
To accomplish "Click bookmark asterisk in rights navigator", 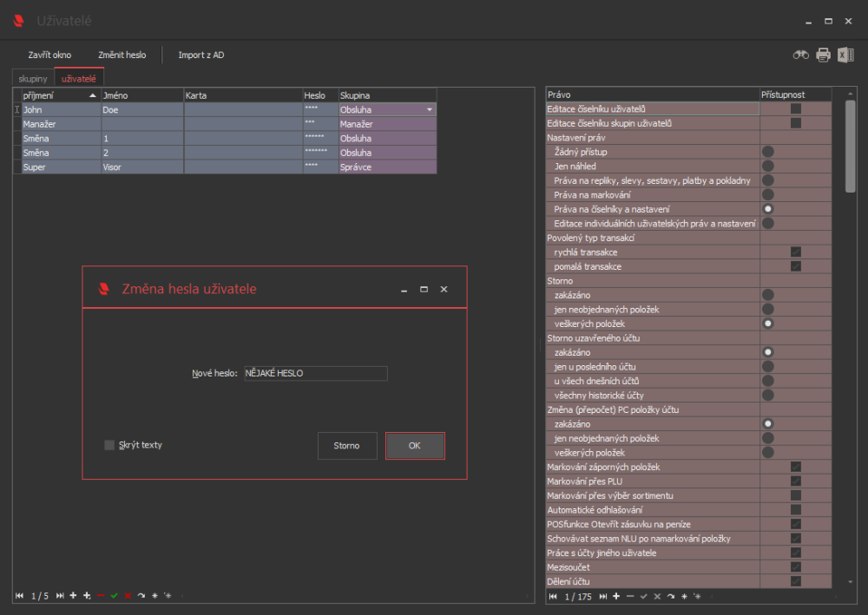I will [684, 596].
